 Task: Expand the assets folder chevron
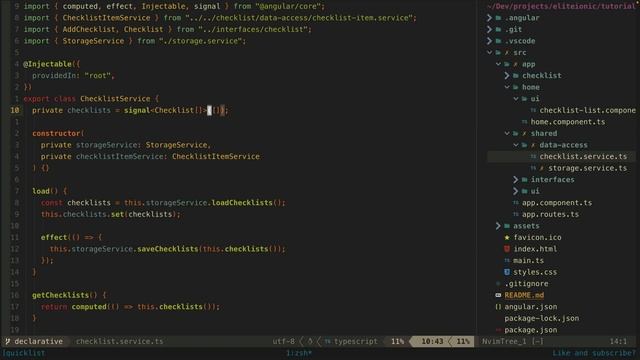(x=498, y=226)
